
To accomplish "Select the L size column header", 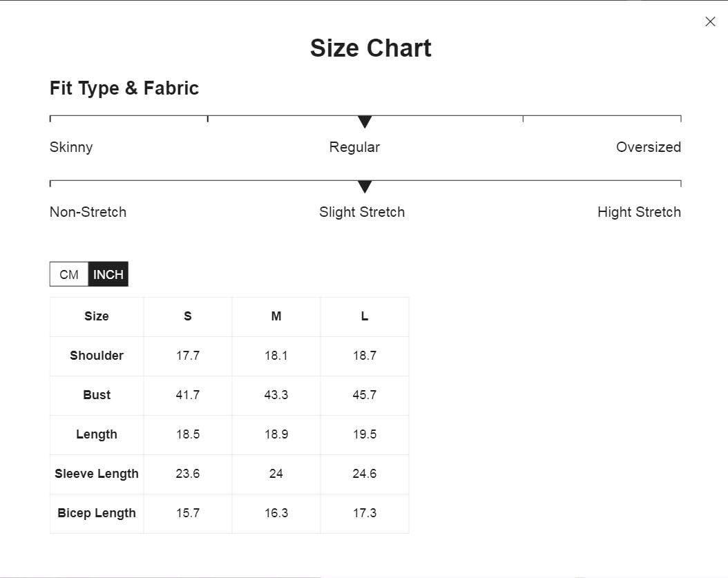I will point(365,316).
